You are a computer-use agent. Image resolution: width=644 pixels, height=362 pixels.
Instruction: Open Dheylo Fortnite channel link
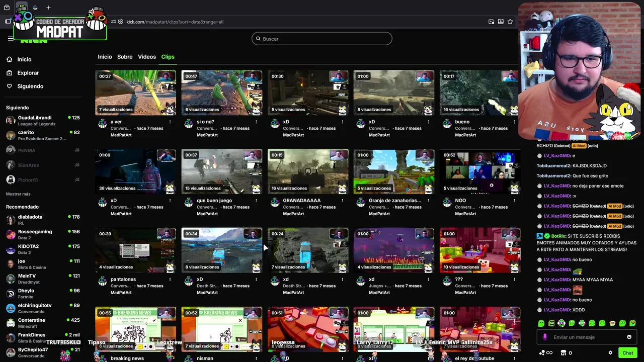pyautogui.click(x=43, y=294)
